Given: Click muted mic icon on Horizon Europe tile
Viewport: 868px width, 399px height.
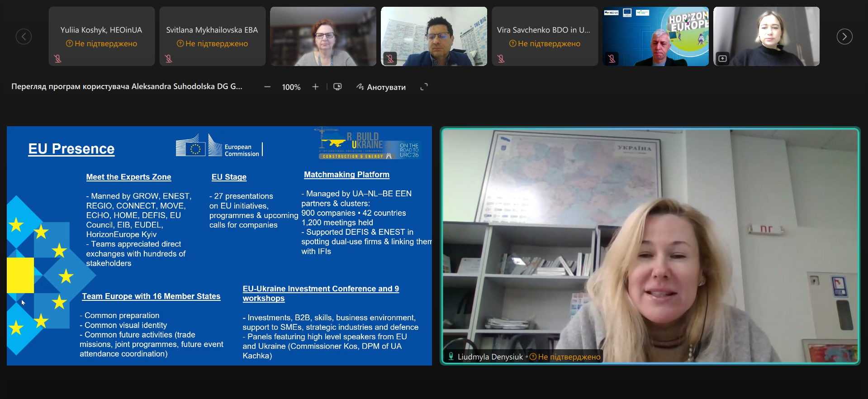Looking at the screenshot, I should pyautogui.click(x=612, y=58).
